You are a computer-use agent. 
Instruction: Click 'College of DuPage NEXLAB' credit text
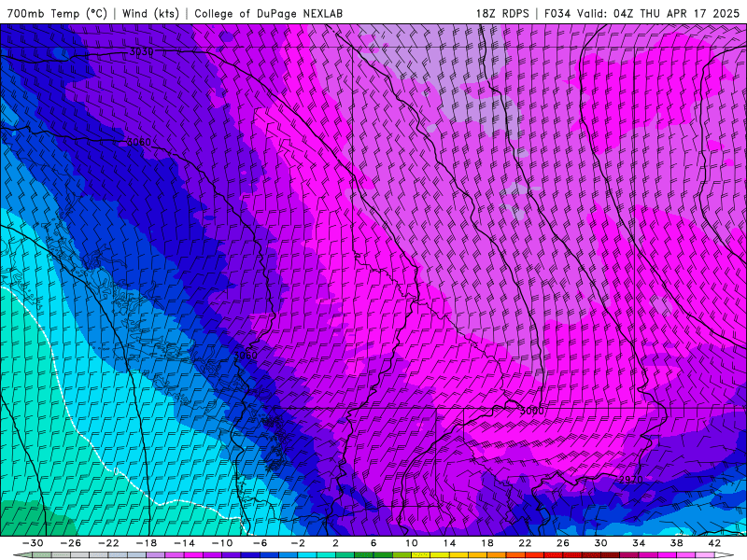[268, 13]
